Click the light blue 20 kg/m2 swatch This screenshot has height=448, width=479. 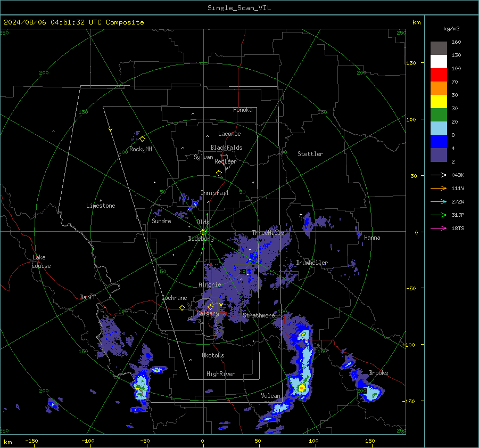439,128
